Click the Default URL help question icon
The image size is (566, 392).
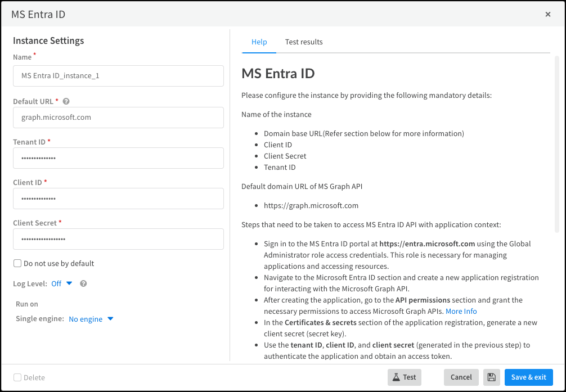click(x=66, y=102)
